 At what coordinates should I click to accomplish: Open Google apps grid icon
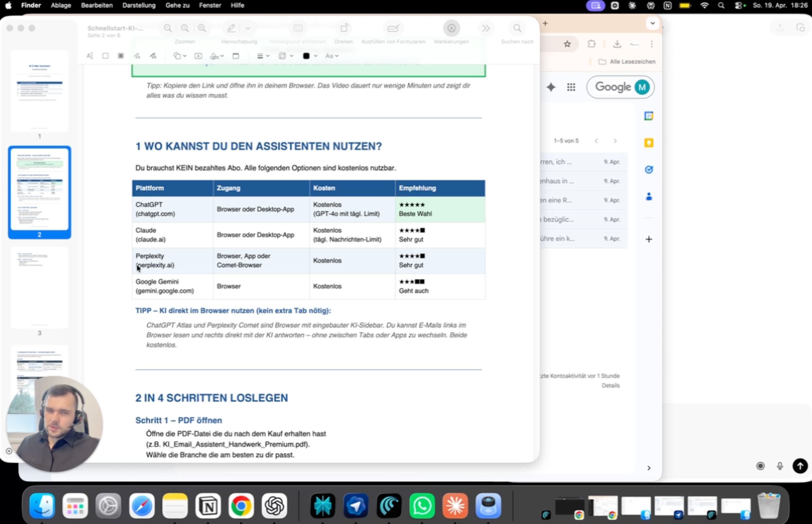pos(571,87)
